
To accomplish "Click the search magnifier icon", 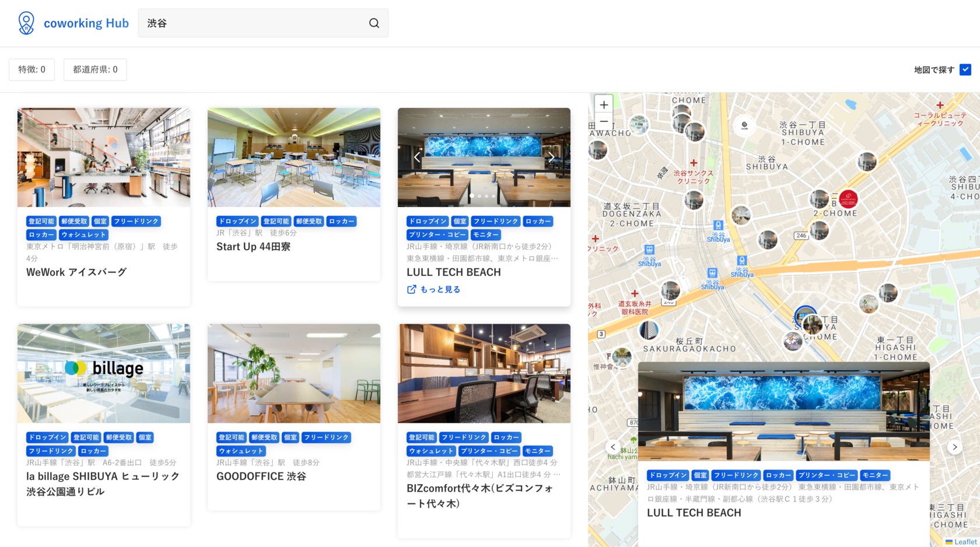I will coord(374,23).
